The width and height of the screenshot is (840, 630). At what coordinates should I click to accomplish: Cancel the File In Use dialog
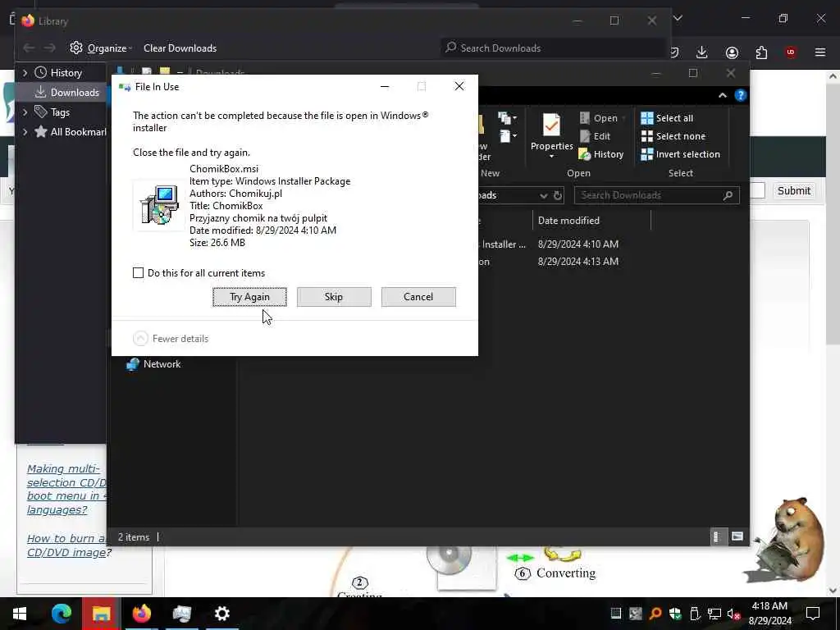(x=418, y=297)
